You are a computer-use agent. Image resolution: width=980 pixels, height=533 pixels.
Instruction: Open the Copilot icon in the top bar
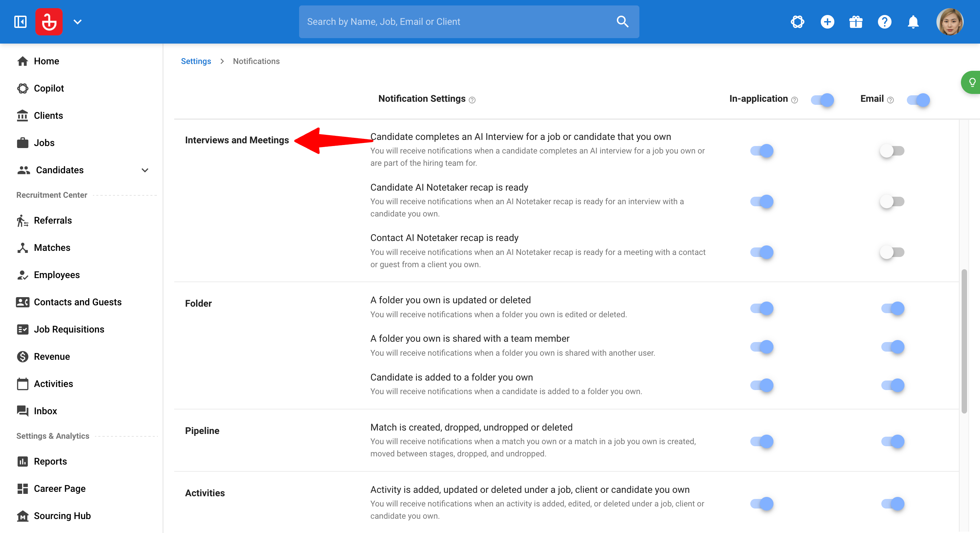click(x=797, y=22)
